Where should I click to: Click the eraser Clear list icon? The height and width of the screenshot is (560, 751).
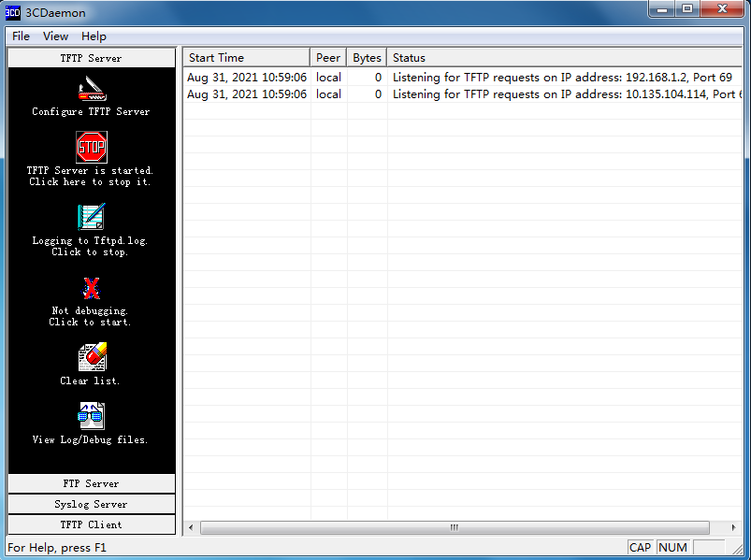pos(92,356)
